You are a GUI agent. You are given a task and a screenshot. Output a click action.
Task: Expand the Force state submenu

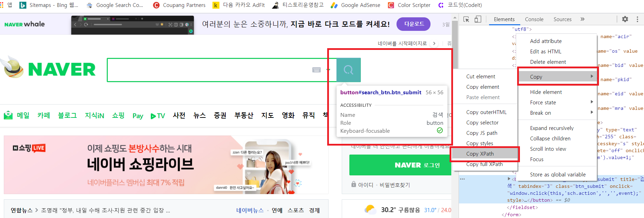click(557, 103)
